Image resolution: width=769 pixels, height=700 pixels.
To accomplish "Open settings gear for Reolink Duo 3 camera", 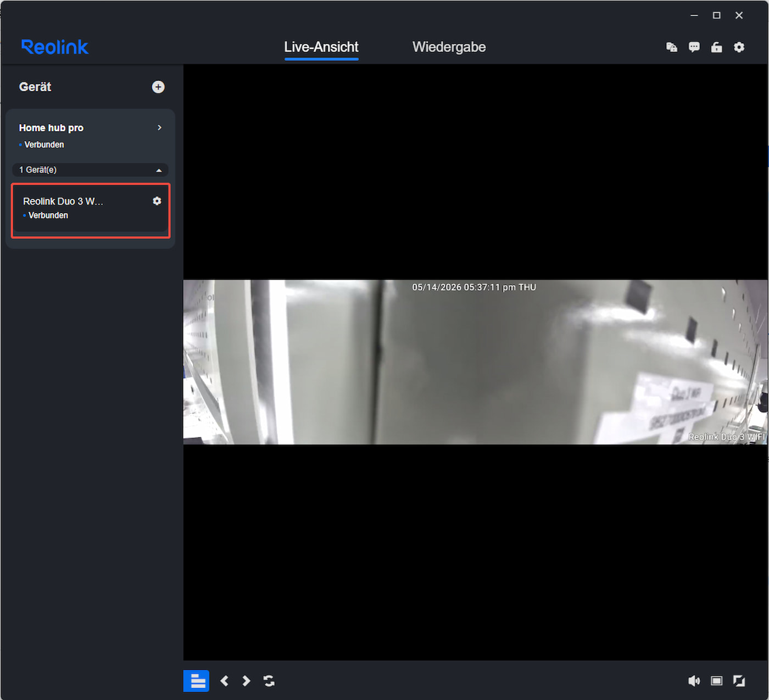I will pyautogui.click(x=157, y=201).
